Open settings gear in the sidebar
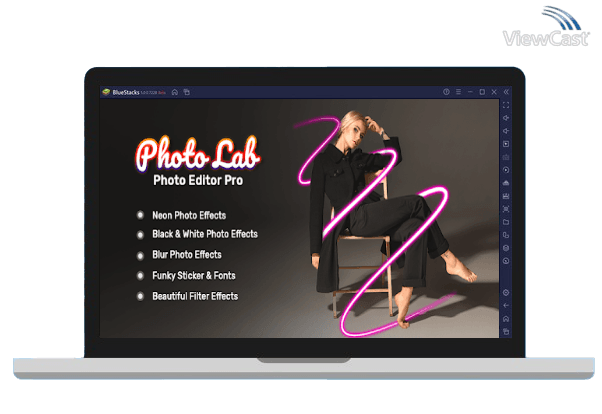602x414 pixels. point(506,293)
